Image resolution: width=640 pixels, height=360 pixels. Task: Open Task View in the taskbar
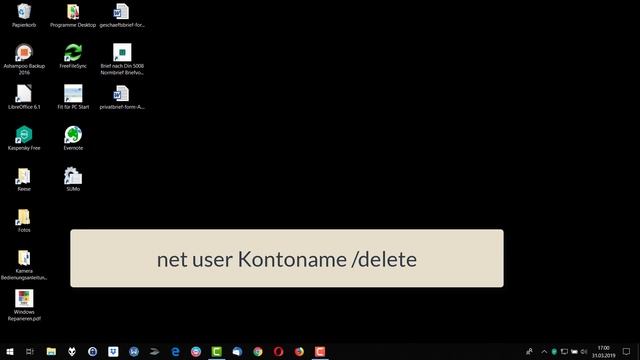coord(30,351)
